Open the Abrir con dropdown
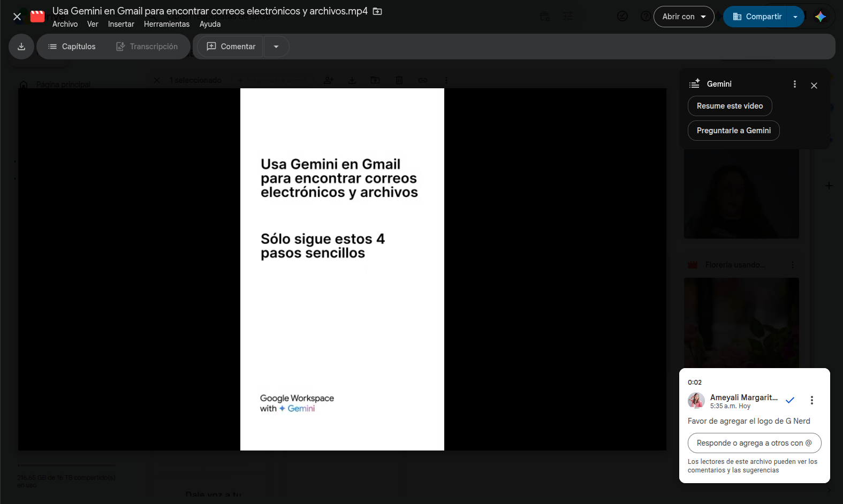This screenshot has width=843, height=504. pos(684,17)
